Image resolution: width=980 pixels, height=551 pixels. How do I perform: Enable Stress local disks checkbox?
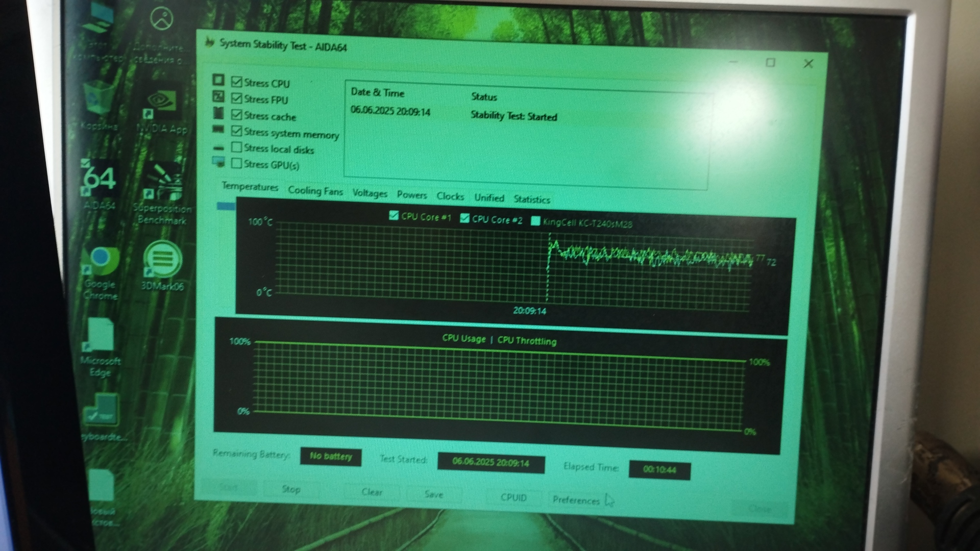pyautogui.click(x=236, y=147)
